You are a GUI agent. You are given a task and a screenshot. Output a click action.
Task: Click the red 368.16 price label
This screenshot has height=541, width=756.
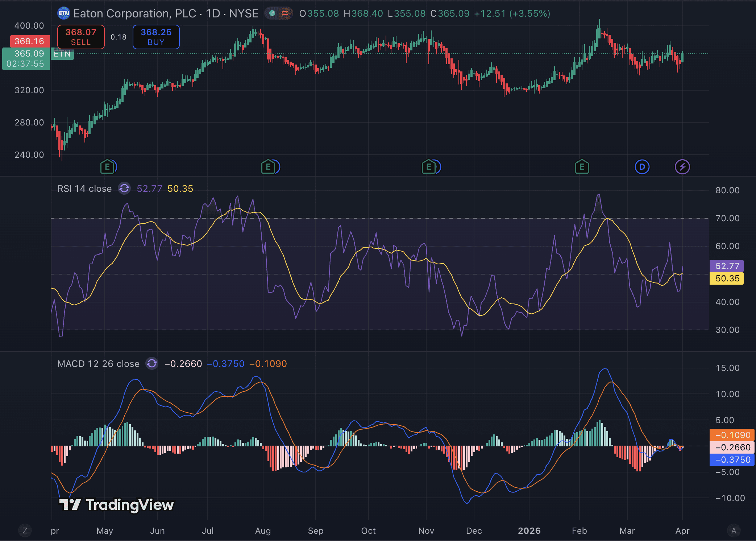(29, 41)
